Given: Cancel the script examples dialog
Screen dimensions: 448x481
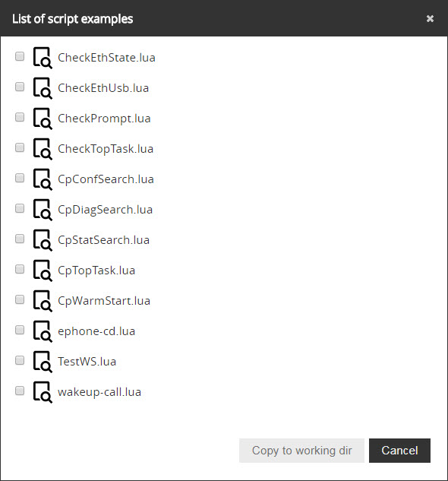Looking at the screenshot, I should point(399,451).
